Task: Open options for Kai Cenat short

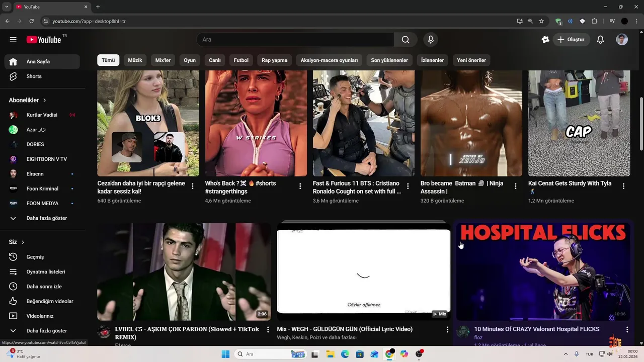Action: [x=623, y=186]
